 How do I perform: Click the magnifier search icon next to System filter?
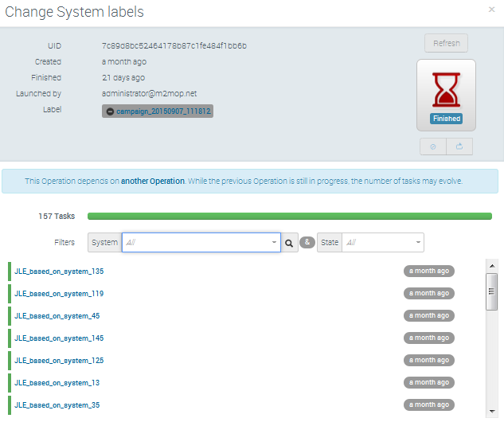click(290, 243)
